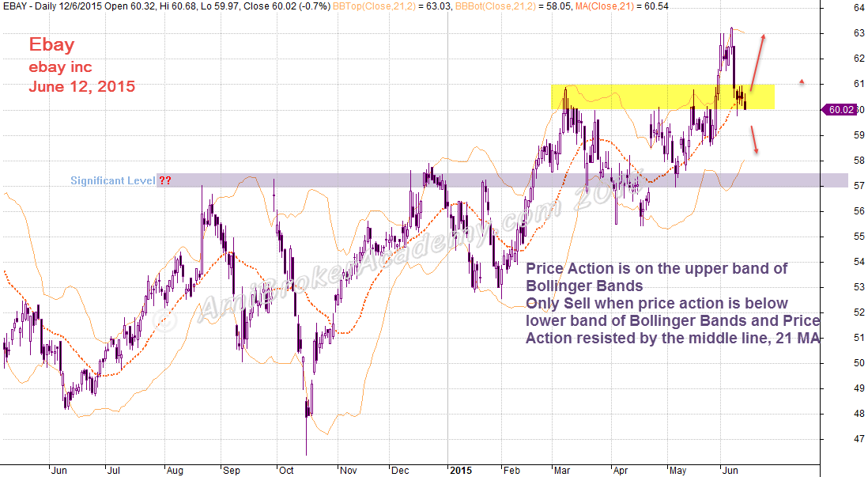Click the 'Oct' month label on time axis

286,471
